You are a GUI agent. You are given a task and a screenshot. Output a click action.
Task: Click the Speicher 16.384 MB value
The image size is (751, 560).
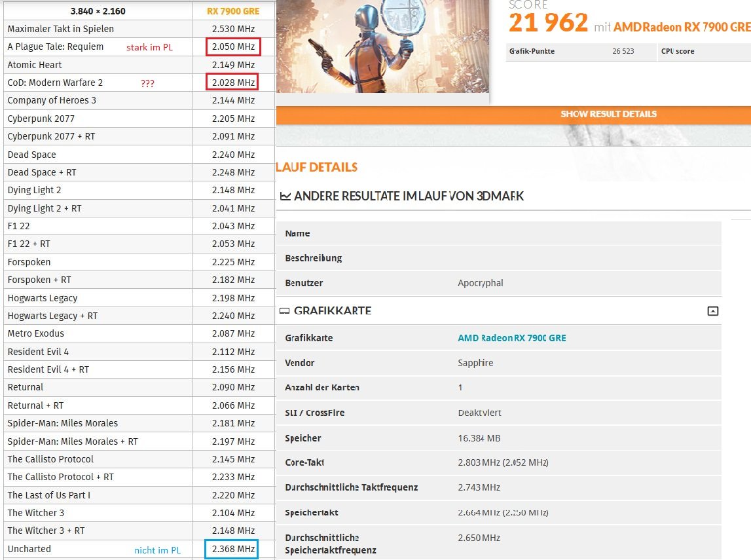click(479, 438)
